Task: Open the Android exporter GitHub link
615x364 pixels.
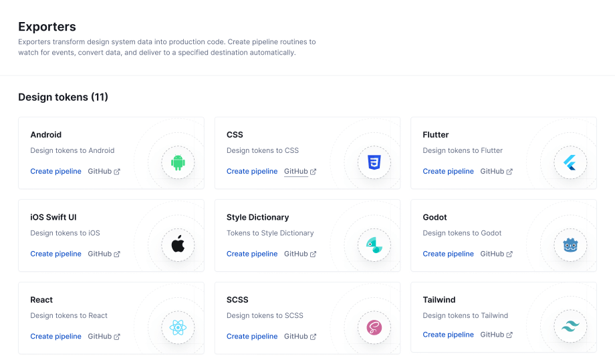Action: [104, 171]
